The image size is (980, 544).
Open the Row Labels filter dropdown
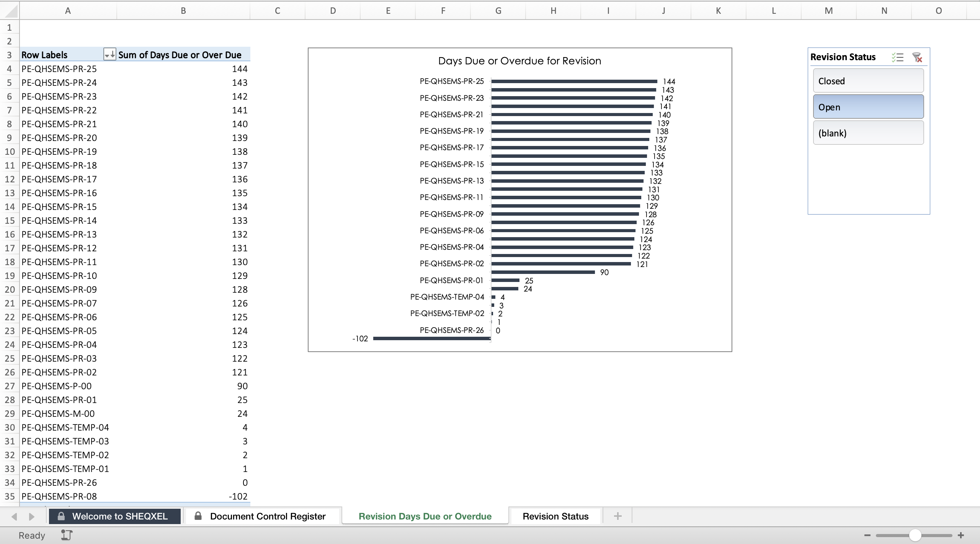tap(109, 55)
